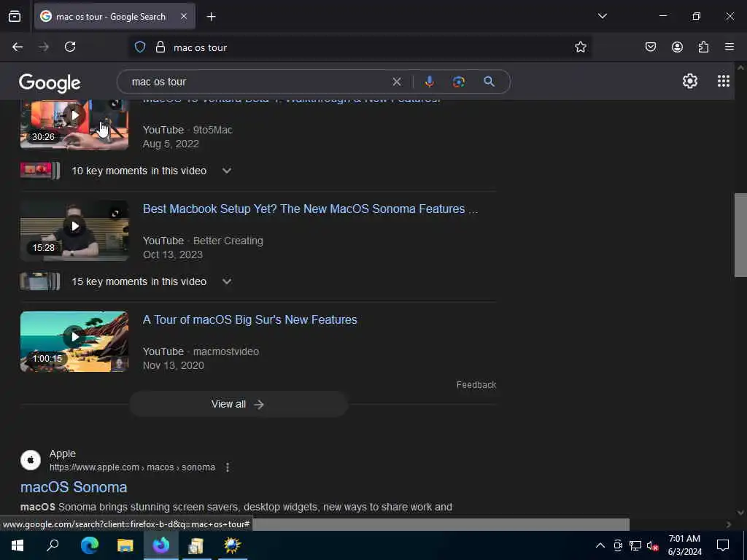Play the 15:28 Better Creating thumbnail
747x560 pixels.
pyautogui.click(x=74, y=231)
